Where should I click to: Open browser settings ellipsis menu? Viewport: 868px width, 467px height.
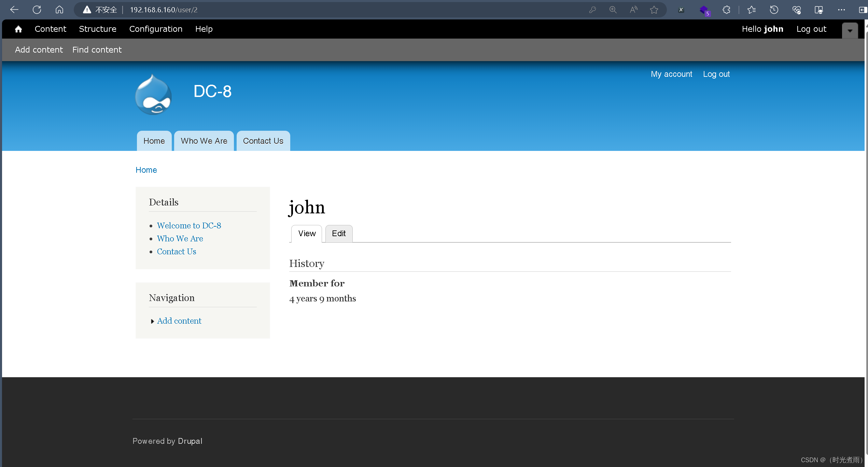841,10
